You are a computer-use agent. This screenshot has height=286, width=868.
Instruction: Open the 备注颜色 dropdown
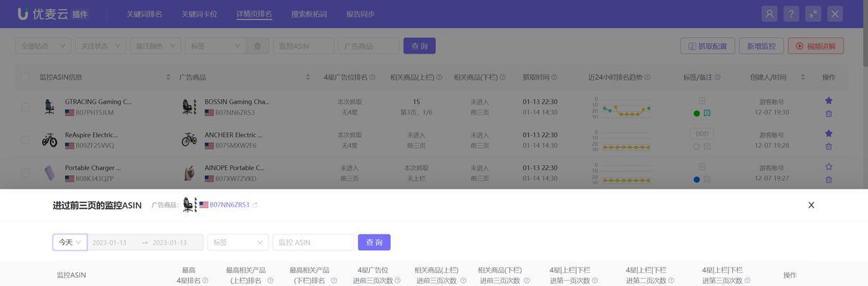point(155,46)
